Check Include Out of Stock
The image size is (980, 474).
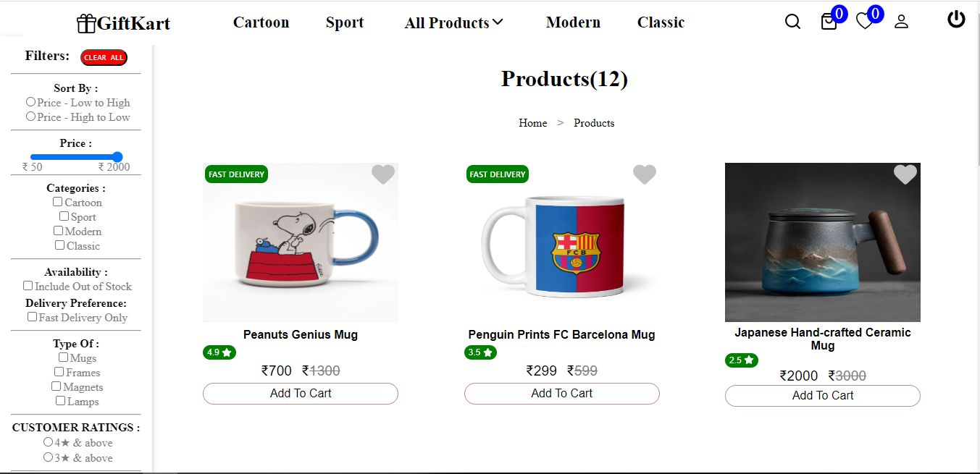point(28,285)
